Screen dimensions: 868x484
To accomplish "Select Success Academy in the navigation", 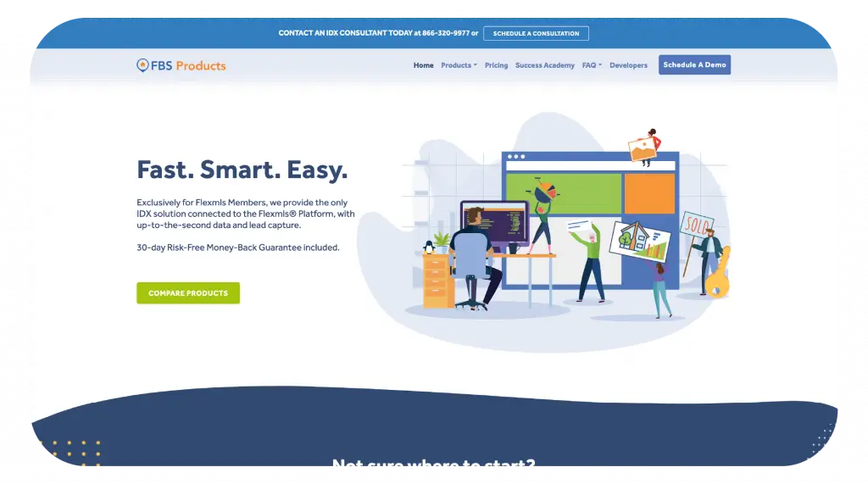I will 544,65.
